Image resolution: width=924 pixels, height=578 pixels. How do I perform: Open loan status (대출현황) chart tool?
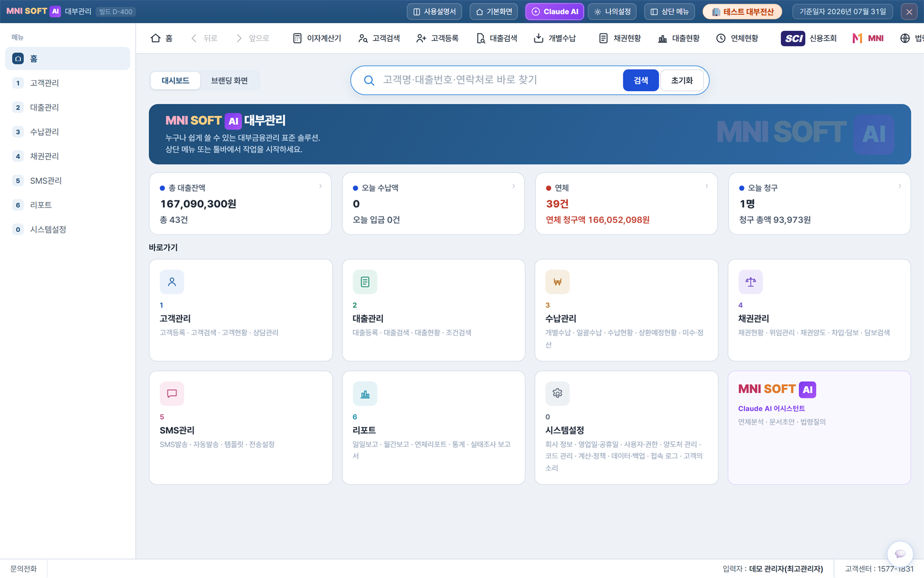[679, 38]
